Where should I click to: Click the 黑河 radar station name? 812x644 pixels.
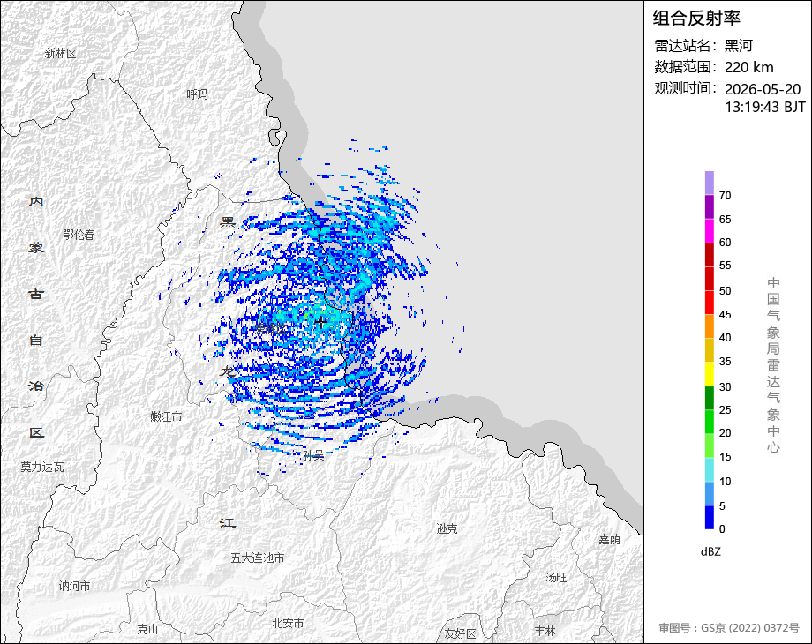pyautogui.click(x=739, y=46)
